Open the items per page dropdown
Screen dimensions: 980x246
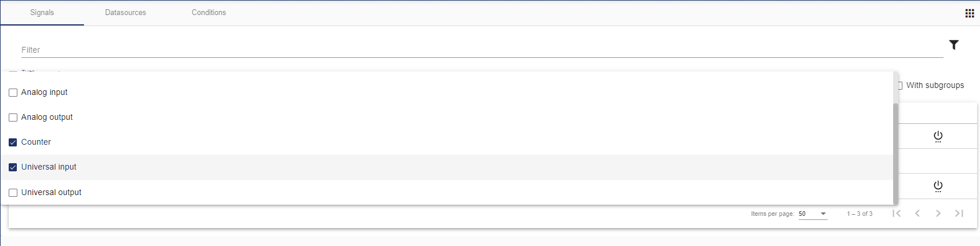pyautogui.click(x=813, y=214)
